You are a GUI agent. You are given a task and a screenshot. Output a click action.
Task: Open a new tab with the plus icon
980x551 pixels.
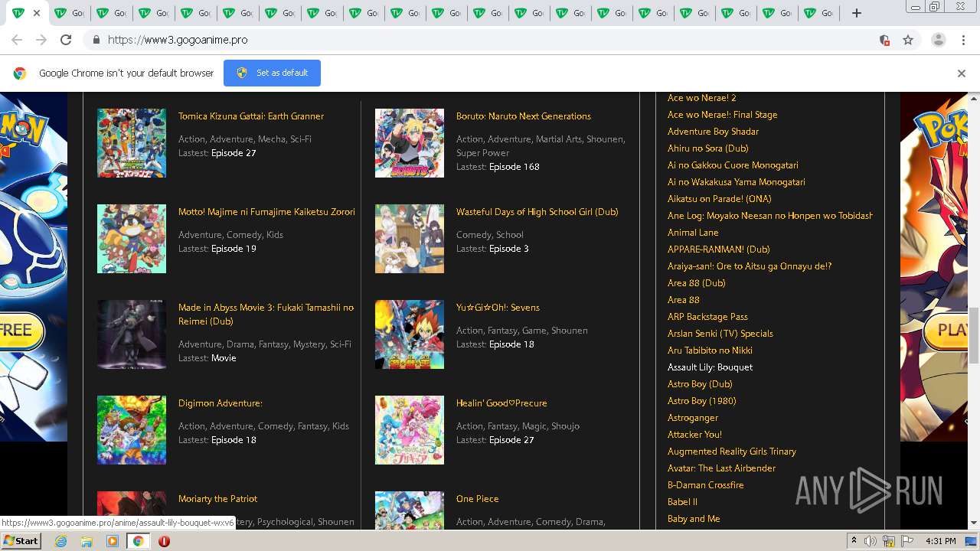857,13
